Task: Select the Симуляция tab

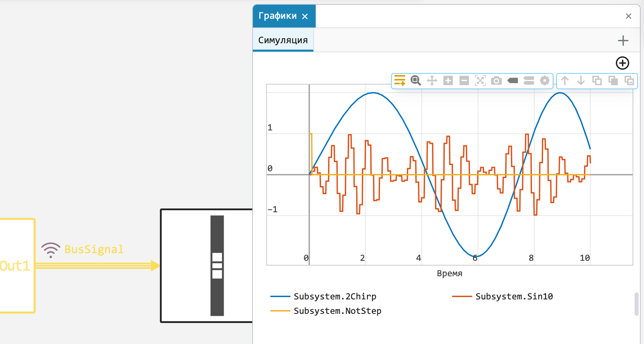Action: click(283, 40)
